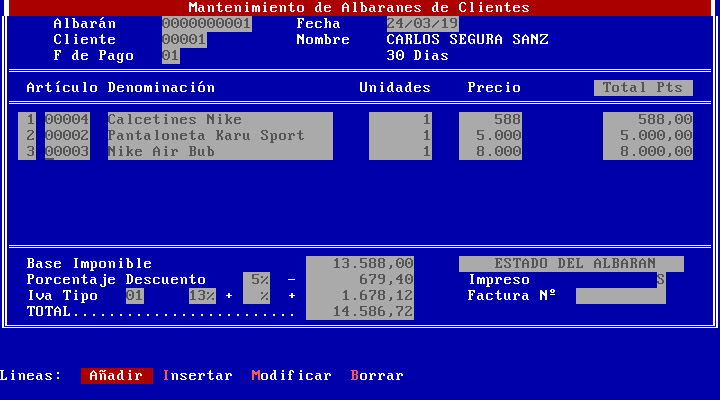
Task: Click the Cliente code field 00001
Action: [x=184, y=39]
